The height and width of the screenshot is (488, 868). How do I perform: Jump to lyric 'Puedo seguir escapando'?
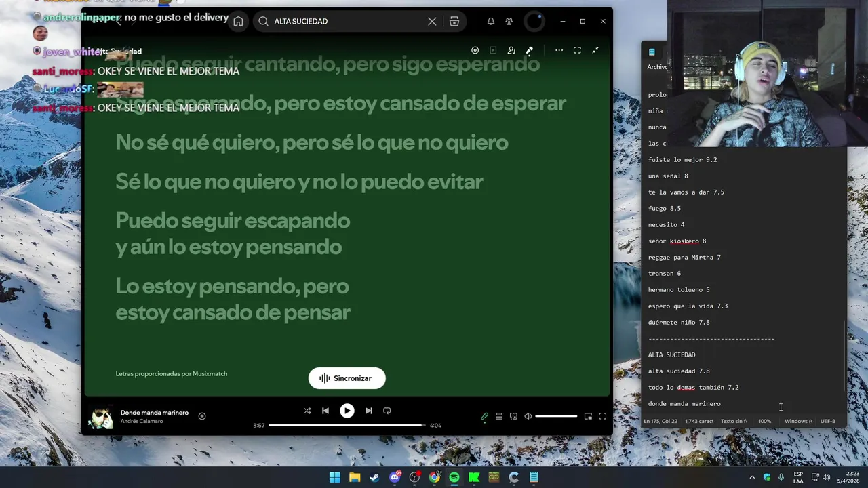pyautogui.click(x=233, y=221)
